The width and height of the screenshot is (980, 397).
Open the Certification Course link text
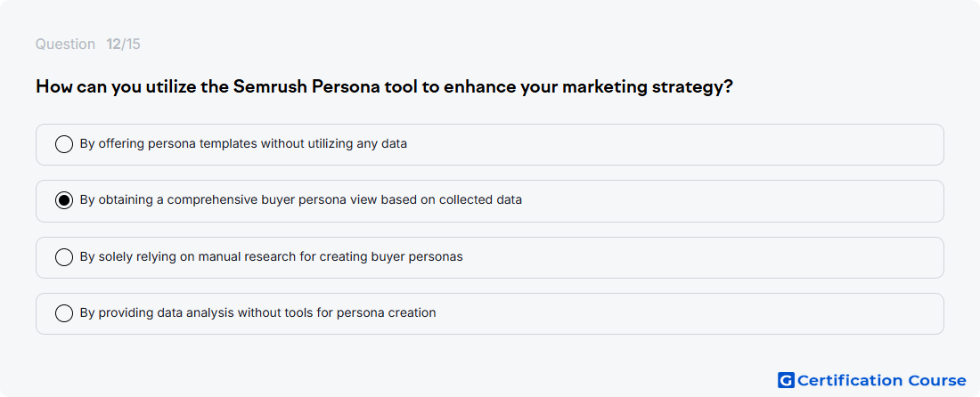[x=882, y=380]
